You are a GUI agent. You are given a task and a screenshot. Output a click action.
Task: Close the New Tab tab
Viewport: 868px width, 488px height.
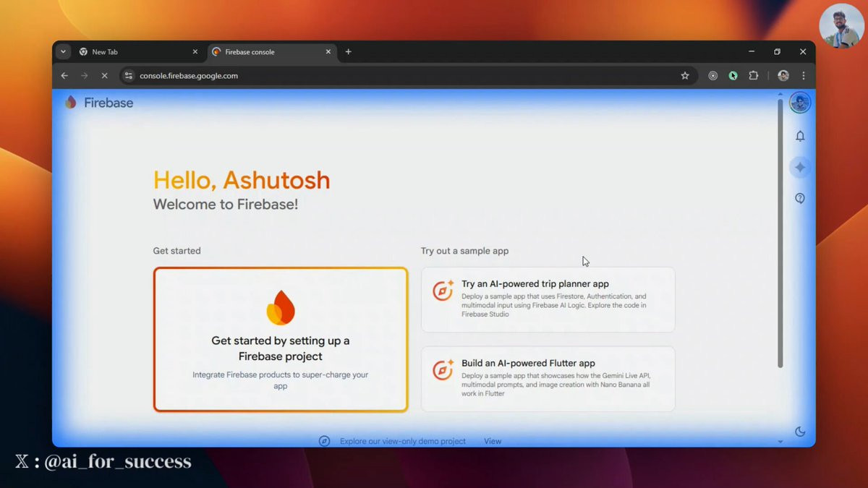pyautogui.click(x=195, y=51)
